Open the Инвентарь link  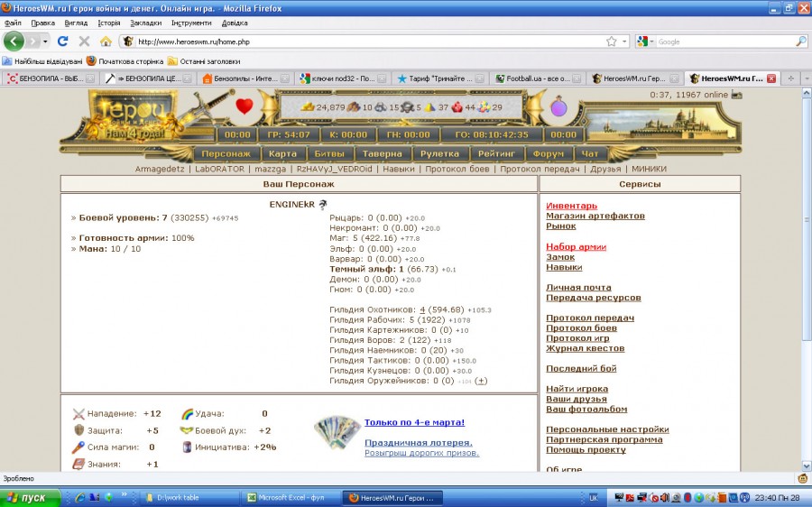pyautogui.click(x=571, y=206)
